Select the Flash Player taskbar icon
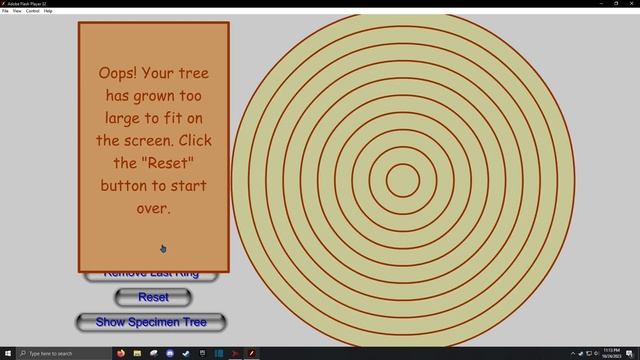640x360 pixels. (251, 353)
